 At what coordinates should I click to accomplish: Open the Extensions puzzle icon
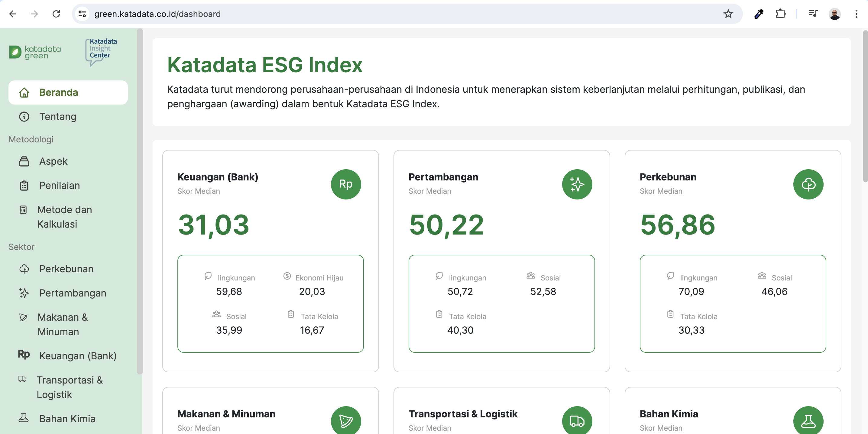780,14
